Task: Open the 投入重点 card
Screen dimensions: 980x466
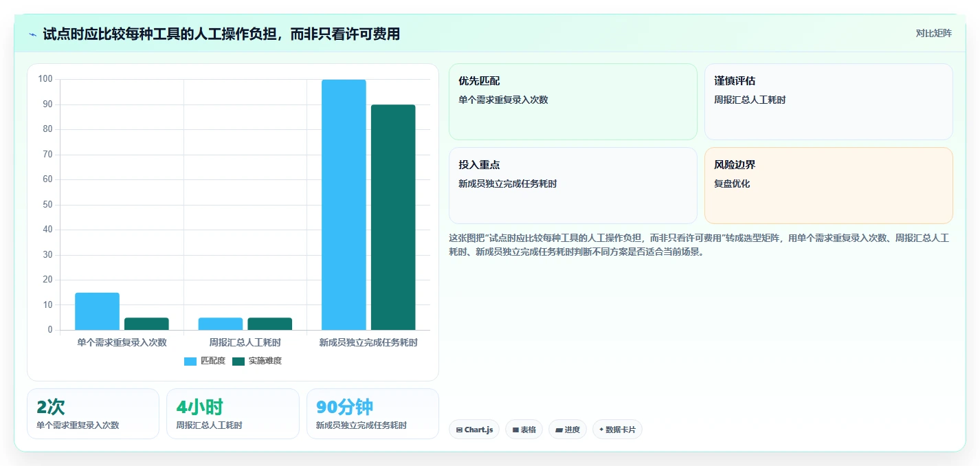Action: click(573, 186)
